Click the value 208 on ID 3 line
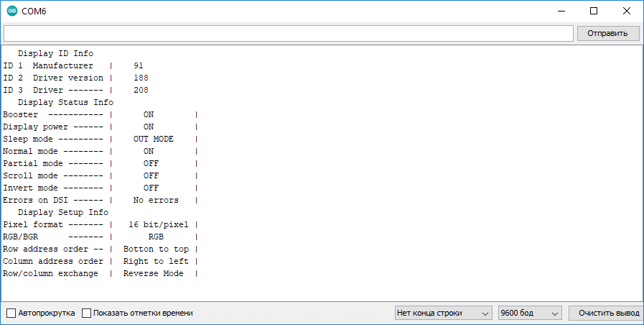 [x=141, y=90]
